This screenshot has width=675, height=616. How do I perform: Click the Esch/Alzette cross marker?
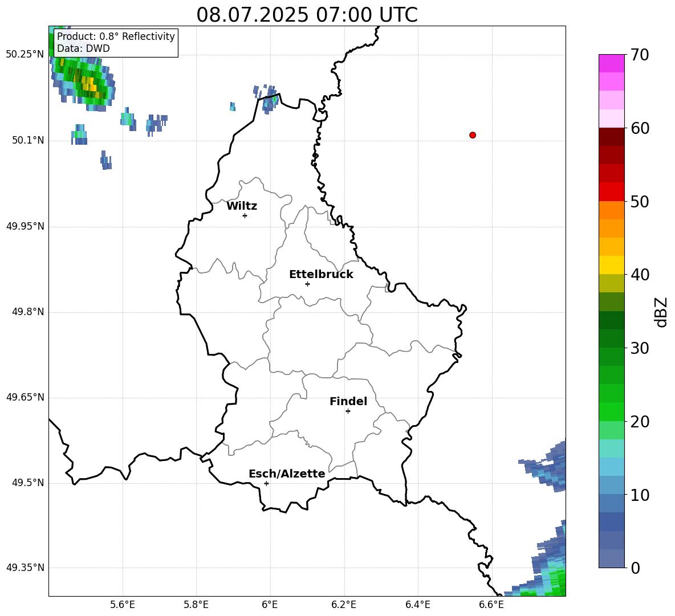[x=266, y=483]
